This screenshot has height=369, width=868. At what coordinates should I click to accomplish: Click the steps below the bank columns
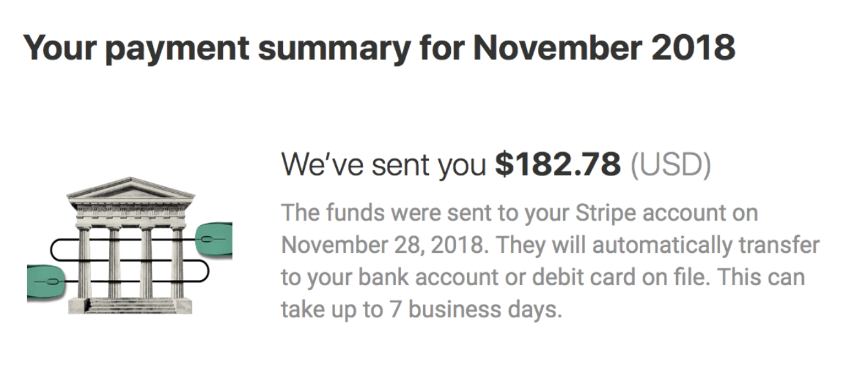pos(131,306)
